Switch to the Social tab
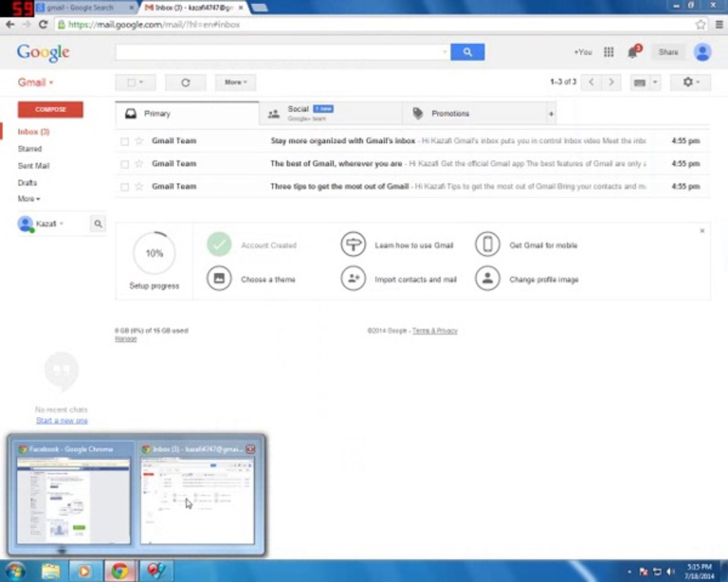The image size is (728, 582). (331, 114)
